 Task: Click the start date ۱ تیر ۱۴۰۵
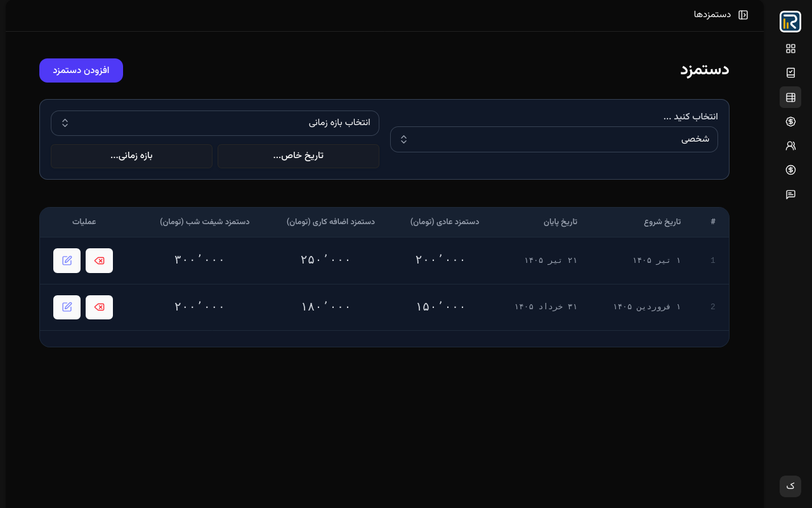click(x=657, y=260)
